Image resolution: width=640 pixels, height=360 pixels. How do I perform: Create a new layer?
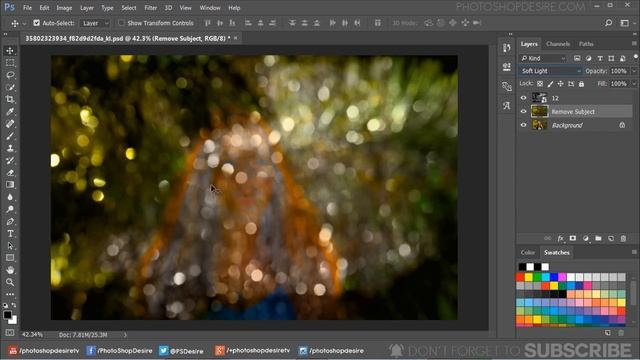611,238
